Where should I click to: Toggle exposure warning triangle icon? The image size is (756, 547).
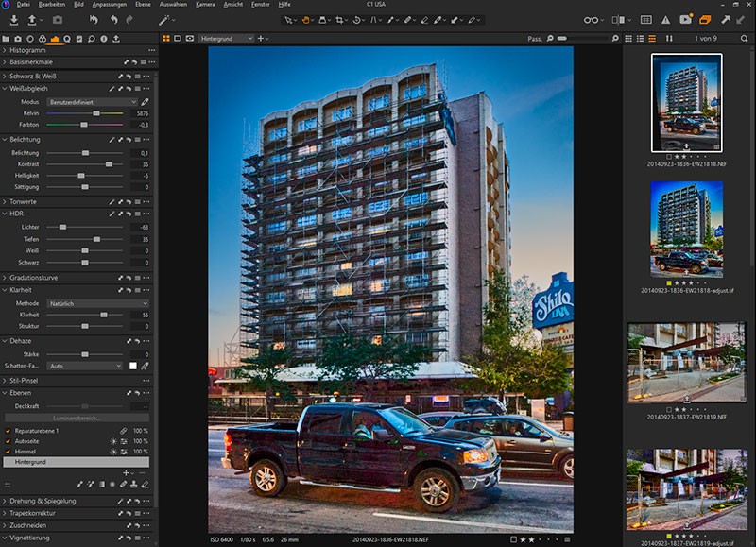pos(666,20)
